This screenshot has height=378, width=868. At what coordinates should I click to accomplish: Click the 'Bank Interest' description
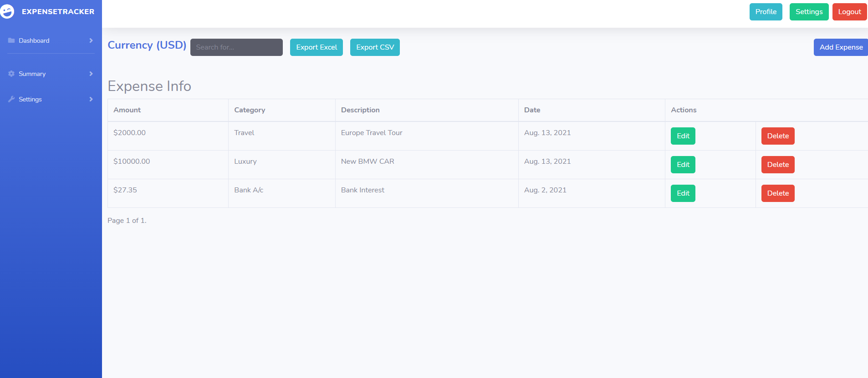point(363,190)
